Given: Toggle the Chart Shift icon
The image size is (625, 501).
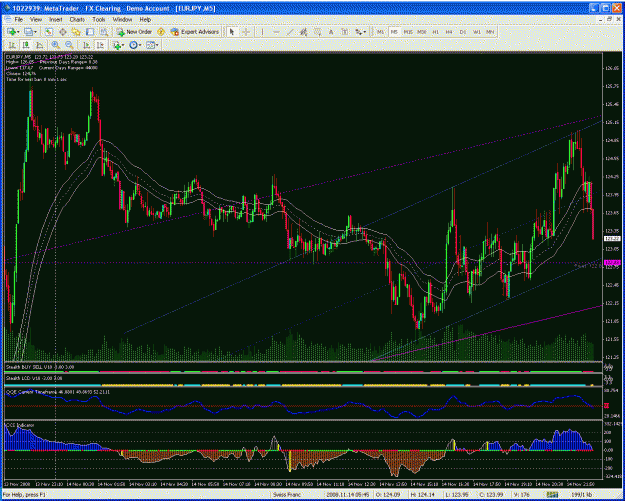Looking at the screenshot, I should pos(100,45).
